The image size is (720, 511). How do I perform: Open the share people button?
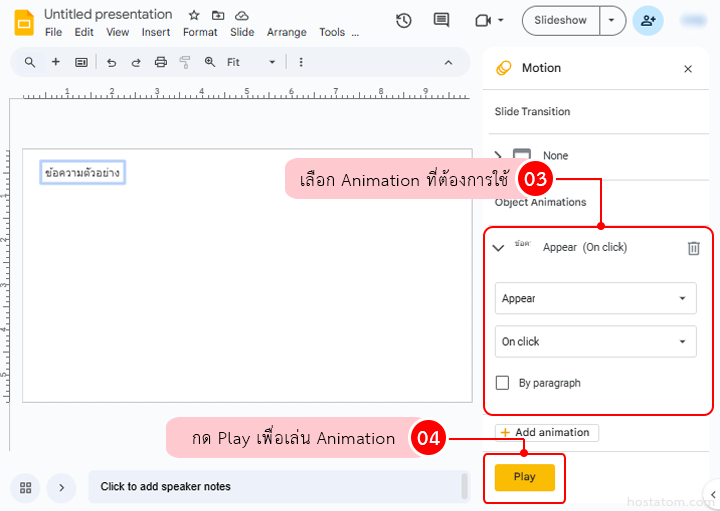[648, 21]
